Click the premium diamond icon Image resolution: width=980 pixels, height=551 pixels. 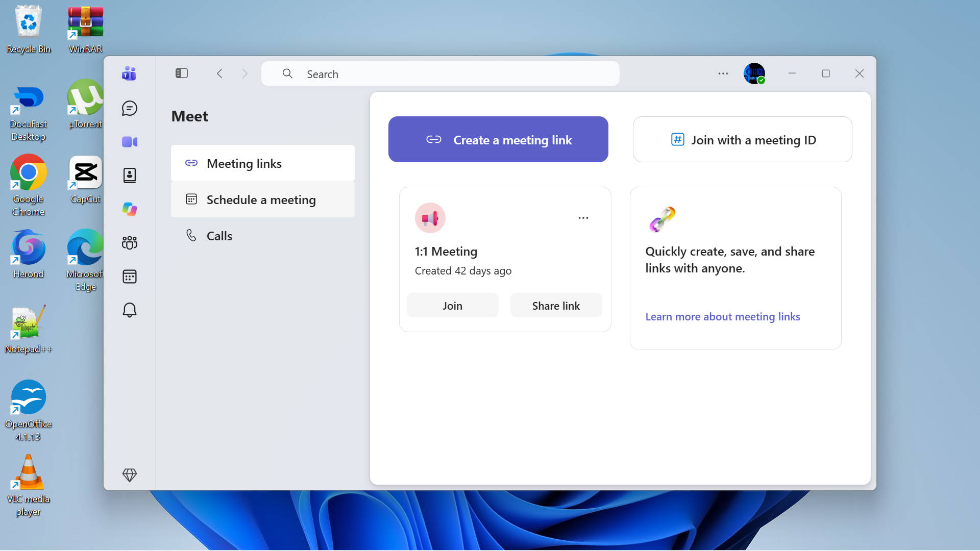point(130,475)
